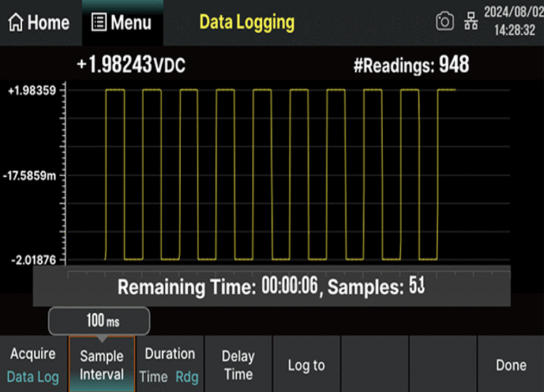Click the date and time display
This screenshot has width=544, height=392.
pyautogui.click(x=514, y=22)
